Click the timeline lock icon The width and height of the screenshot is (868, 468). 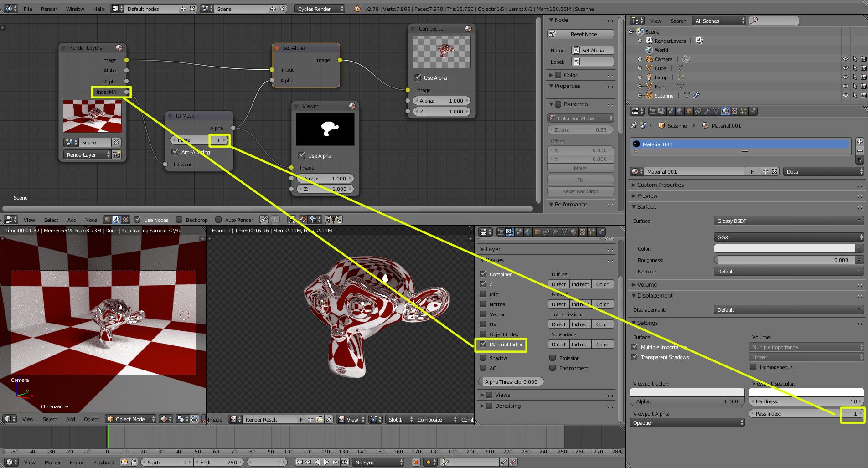134,462
